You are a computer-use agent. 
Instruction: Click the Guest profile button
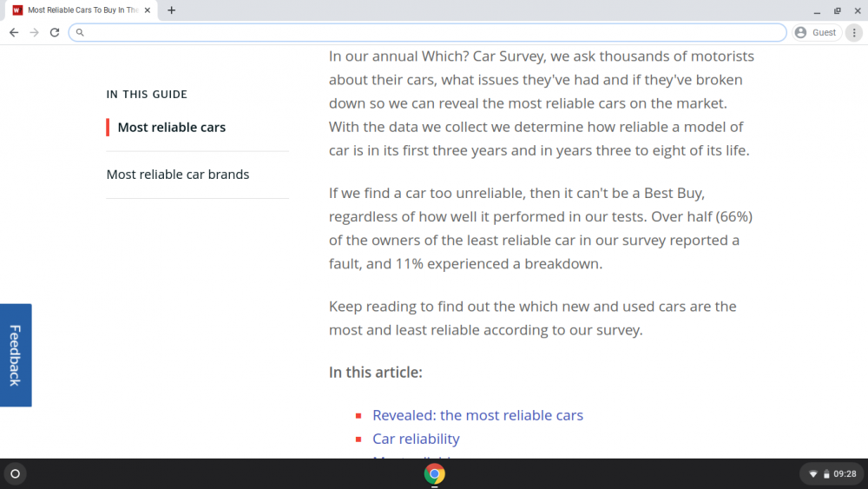pos(817,33)
